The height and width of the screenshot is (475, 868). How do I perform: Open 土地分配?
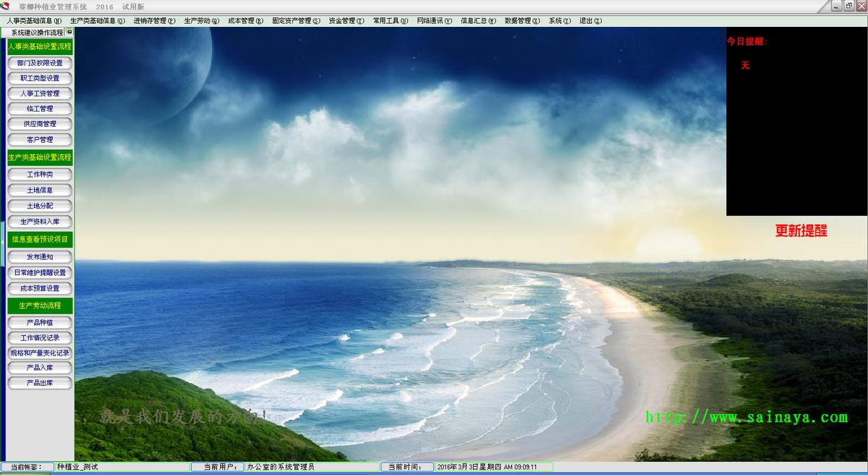pos(40,206)
